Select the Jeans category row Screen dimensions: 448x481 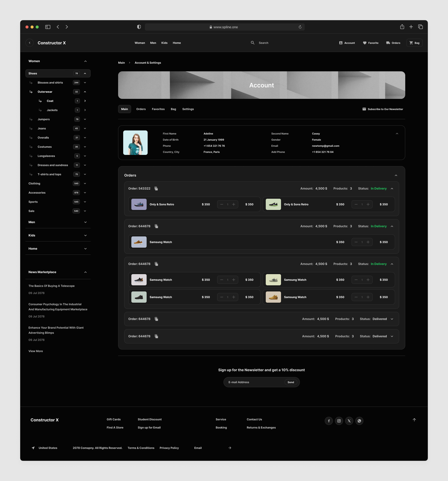coord(58,128)
